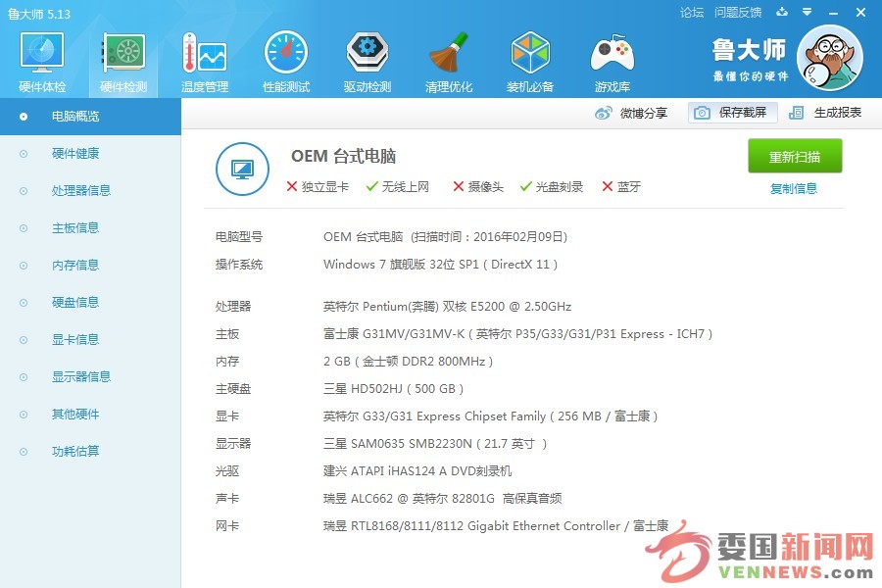This screenshot has height=588, width=882.
Task: Click the report icon beside 生成报表
Action: pos(796,113)
